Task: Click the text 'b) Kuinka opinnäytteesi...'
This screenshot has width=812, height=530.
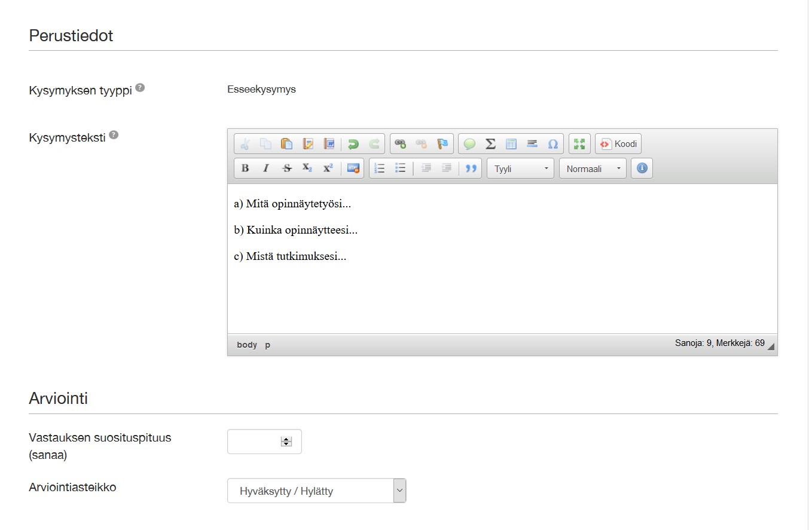Action: pos(295,229)
